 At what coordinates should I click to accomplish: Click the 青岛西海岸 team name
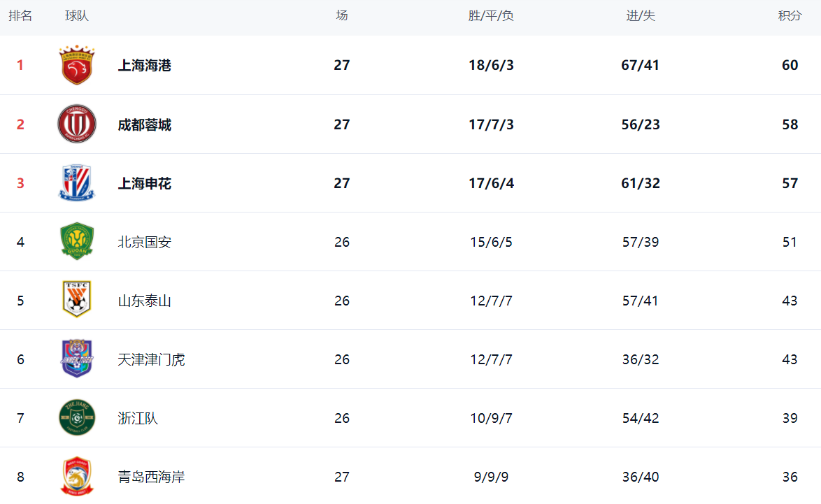pos(152,477)
